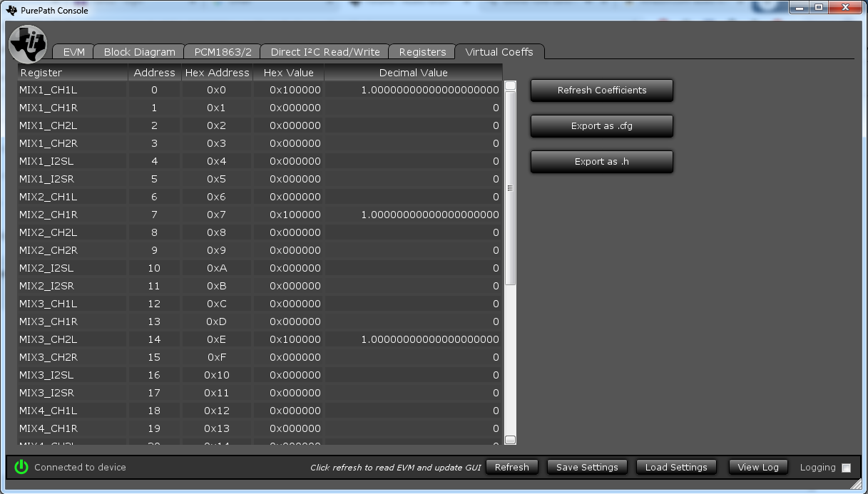
Task: Select the MIX4_CH1L register name
Action: [x=48, y=411]
